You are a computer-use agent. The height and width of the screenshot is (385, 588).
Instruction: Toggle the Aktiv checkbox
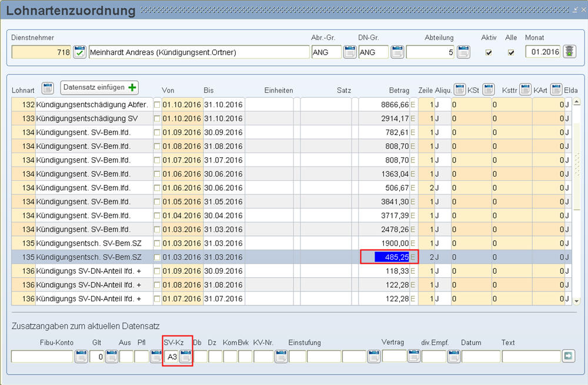(488, 52)
